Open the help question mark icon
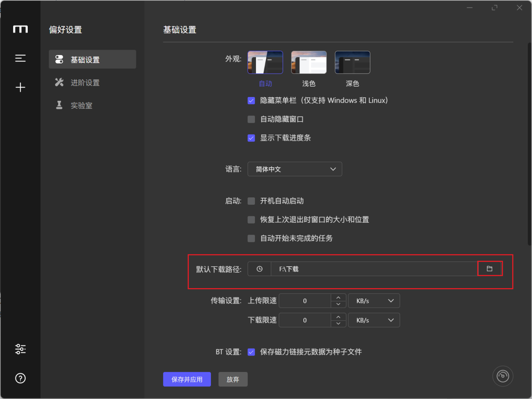 20,378
